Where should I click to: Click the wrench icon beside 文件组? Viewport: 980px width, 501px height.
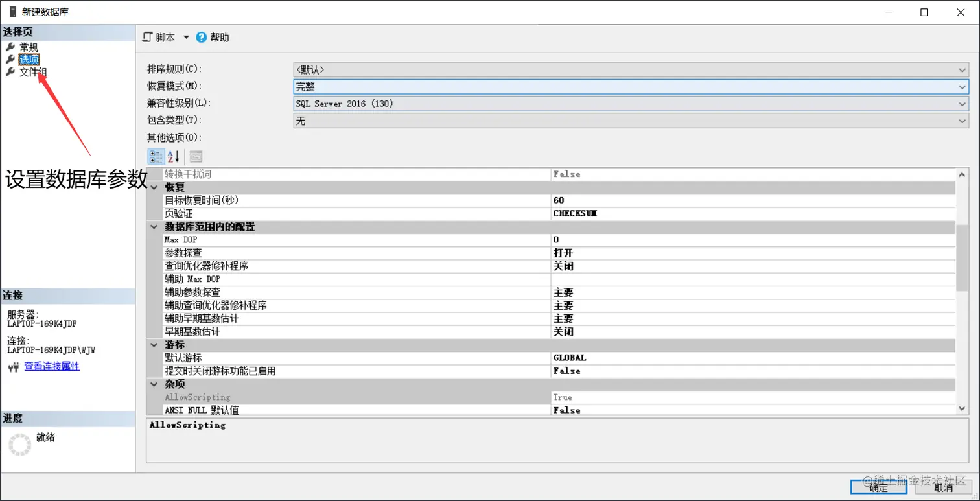point(10,72)
